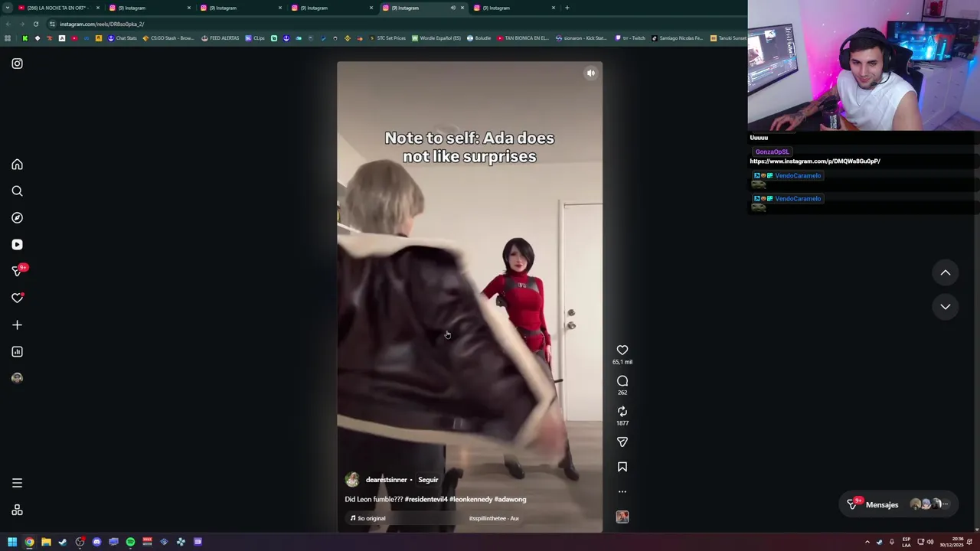The width and height of the screenshot is (980, 551).
Task: Like the reel with heart icon
Action: tap(622, 350)
